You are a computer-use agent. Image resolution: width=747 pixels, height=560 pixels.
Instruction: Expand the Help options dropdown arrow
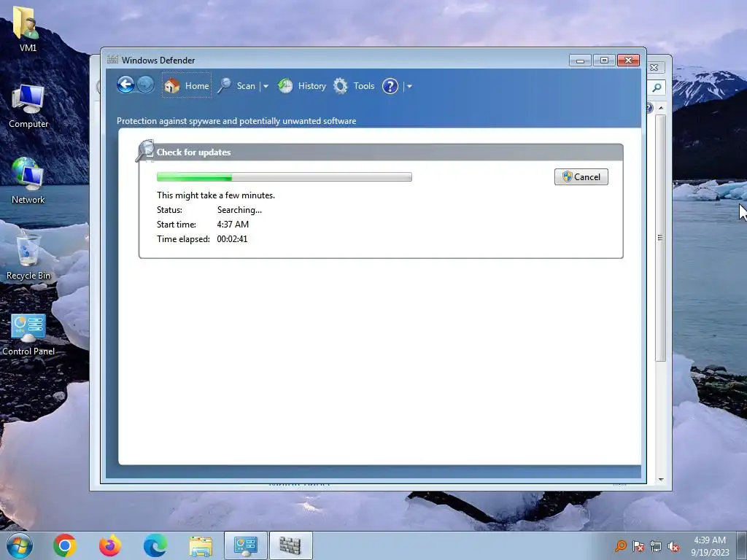pyautogui.click(x=409, y=86)
